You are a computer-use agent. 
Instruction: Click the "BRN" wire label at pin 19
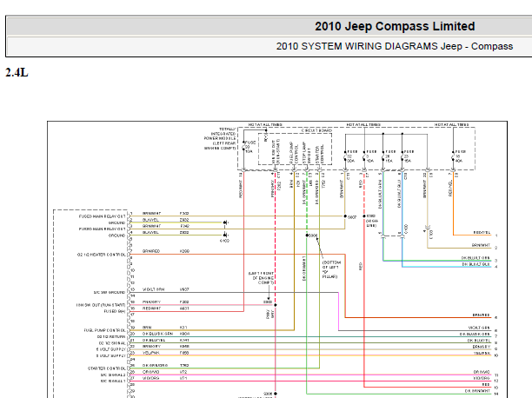click(147, 328)
